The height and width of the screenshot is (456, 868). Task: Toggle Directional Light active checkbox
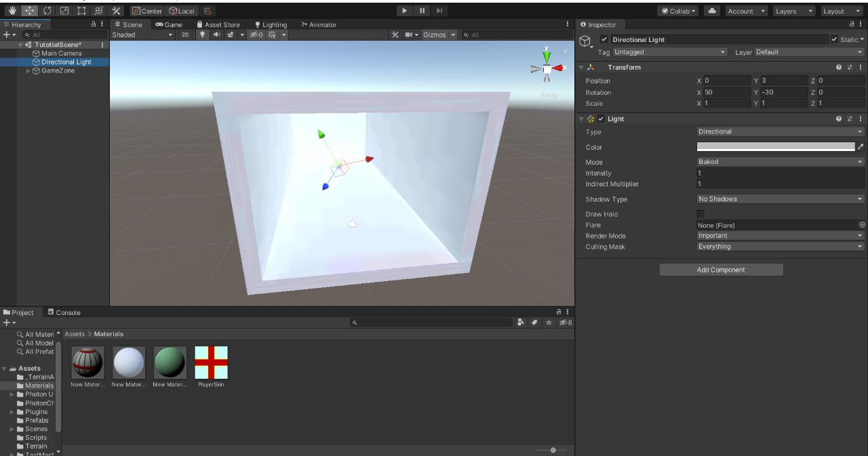[604, 39]
